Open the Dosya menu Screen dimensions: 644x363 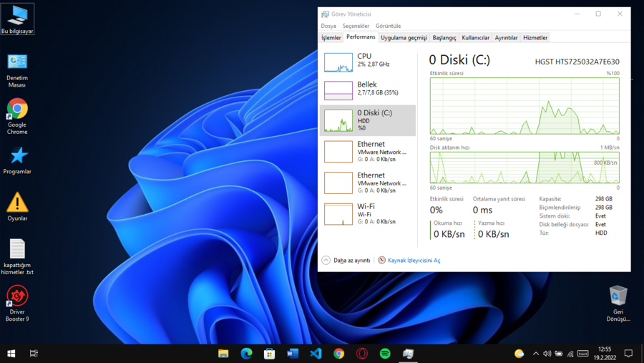point(328,26)
